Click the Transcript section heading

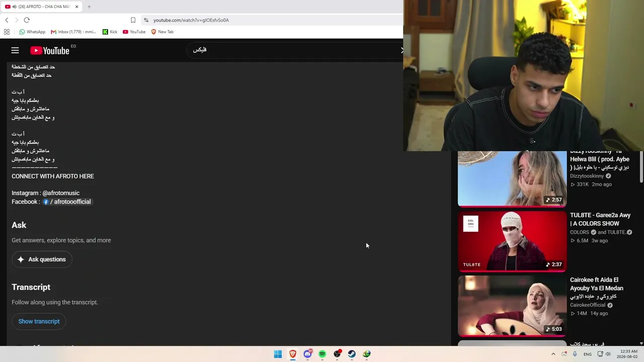click(31, 287)
